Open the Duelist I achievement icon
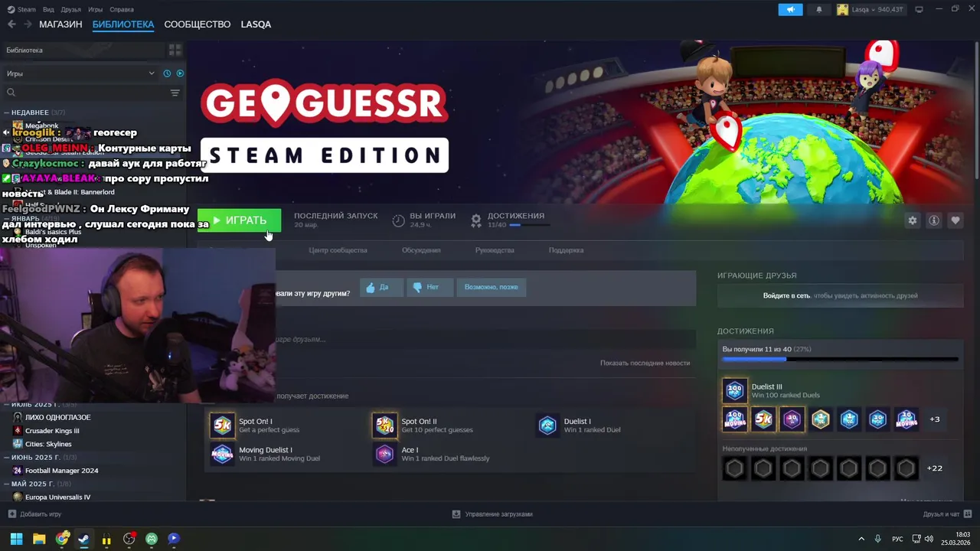This screenshot has height=551, width=980. [x=547, y=425]
